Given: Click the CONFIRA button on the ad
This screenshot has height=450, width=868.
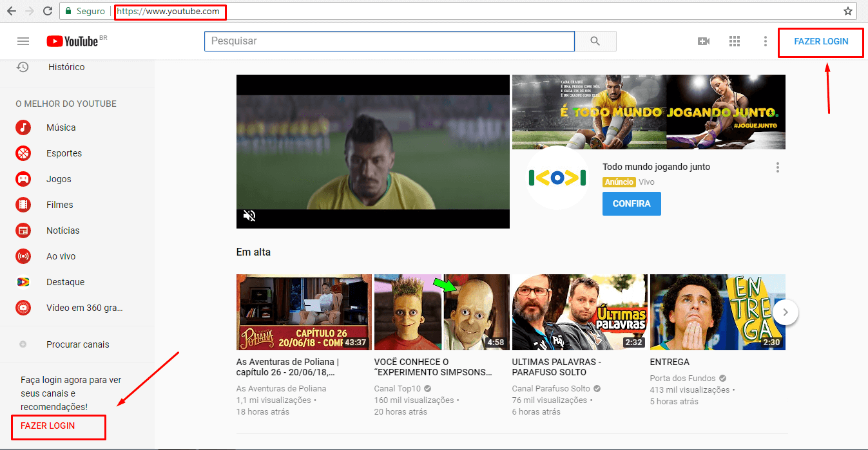Looking at the screenshot, I should click(632, 203).
